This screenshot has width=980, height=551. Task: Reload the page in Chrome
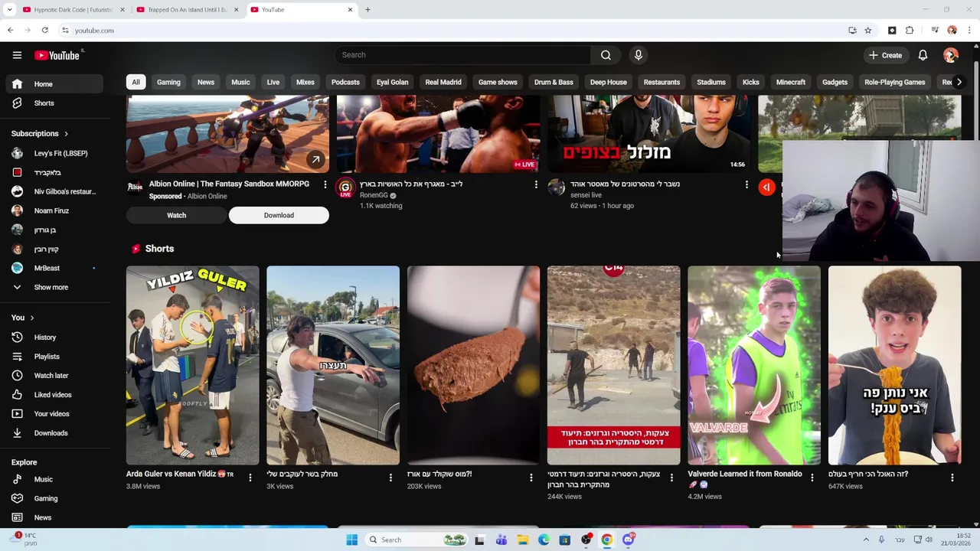click(45, 31)
